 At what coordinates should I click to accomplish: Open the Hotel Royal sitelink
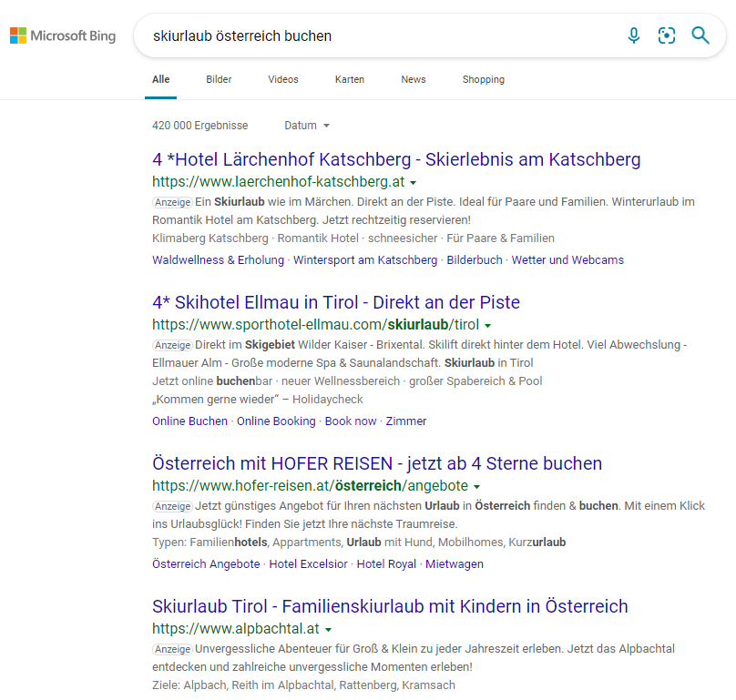point(386,564)
